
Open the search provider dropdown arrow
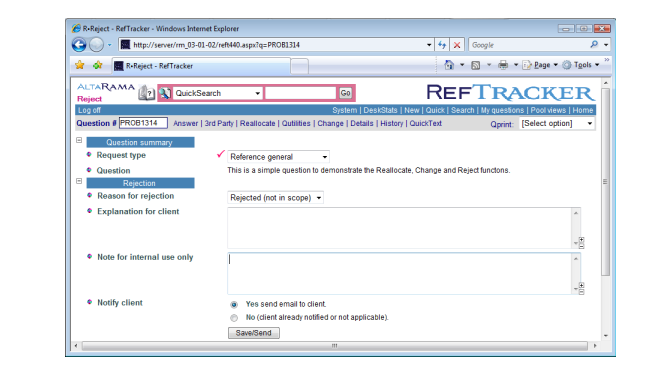[x=606, y=45]
